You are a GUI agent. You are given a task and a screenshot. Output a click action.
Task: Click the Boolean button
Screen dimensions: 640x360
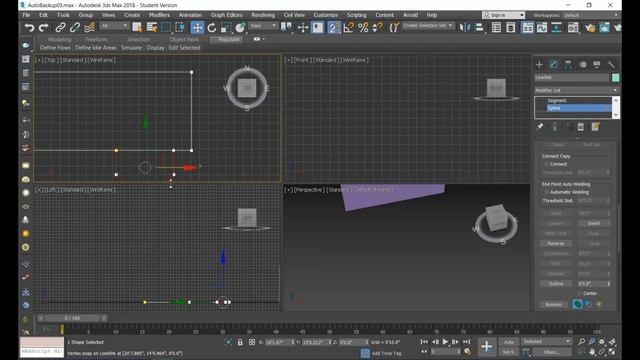click(553, 304)
